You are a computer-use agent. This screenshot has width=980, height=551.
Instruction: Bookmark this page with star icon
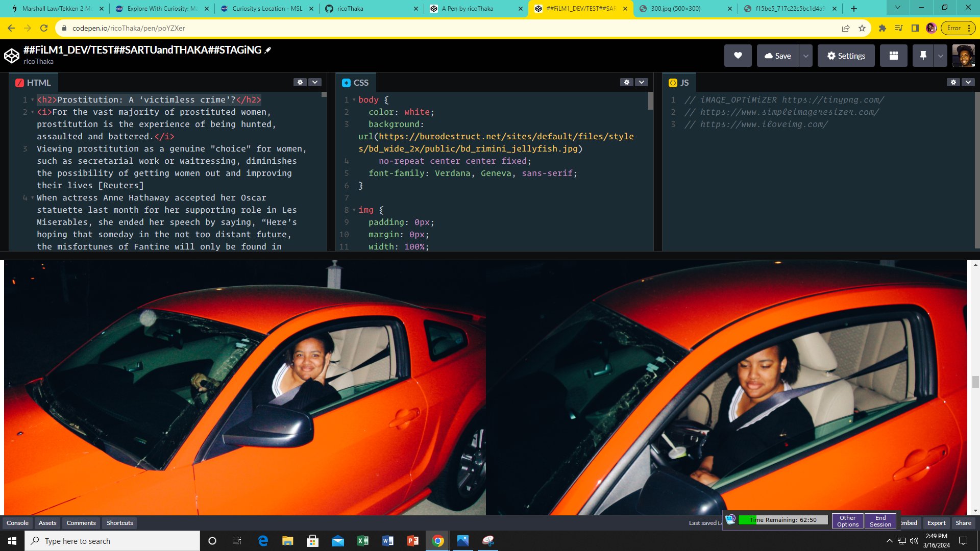pos(862,28)
